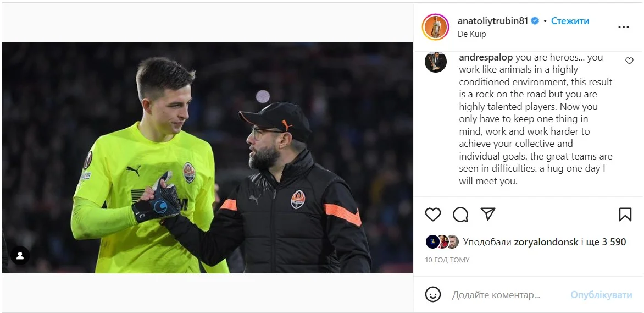644x313 pixels.
Task: Save the post with the bookmark icon
Action: coord(625,214)
